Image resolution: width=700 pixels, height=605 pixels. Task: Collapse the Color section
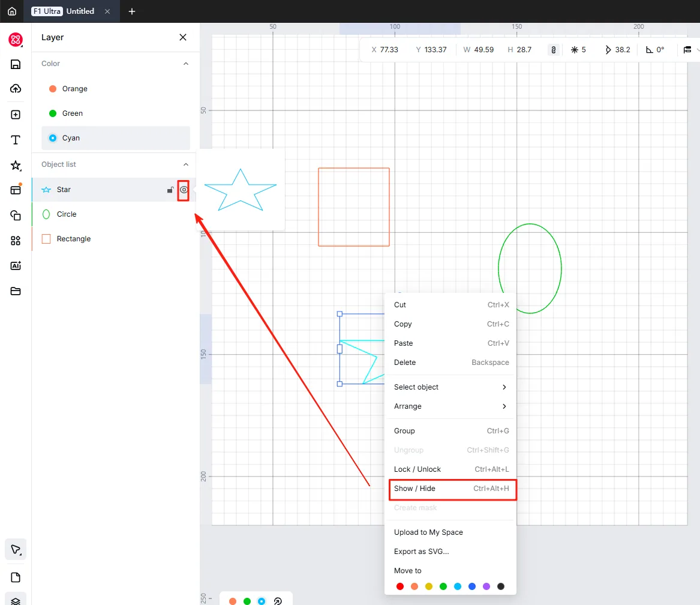(x=186, y=64)
